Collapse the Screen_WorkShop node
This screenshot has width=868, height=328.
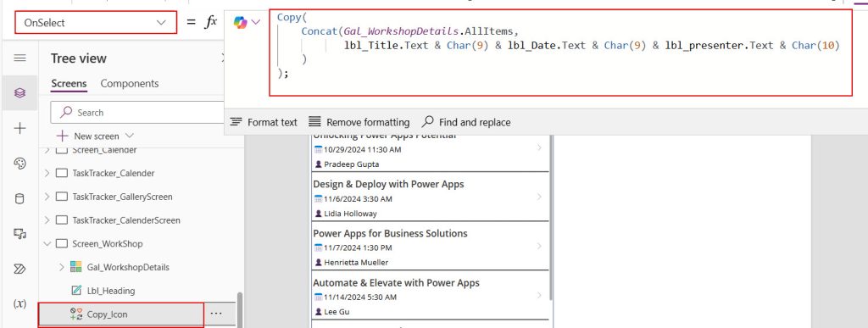pyautogui.click(x=47, y=243)
